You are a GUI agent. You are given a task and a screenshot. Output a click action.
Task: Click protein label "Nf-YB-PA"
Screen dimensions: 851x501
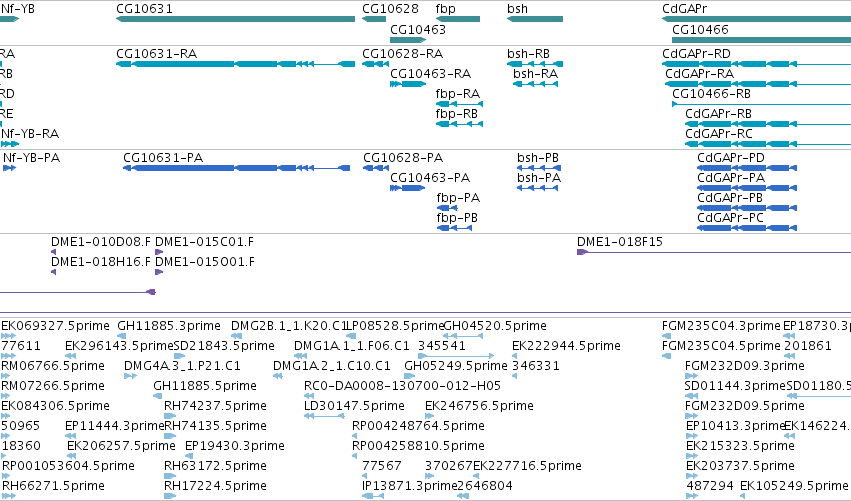coord(31,158)
